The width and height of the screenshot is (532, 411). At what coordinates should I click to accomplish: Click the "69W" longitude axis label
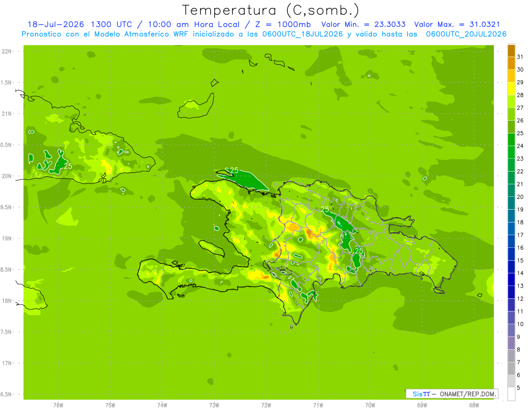tap(422, 405)
